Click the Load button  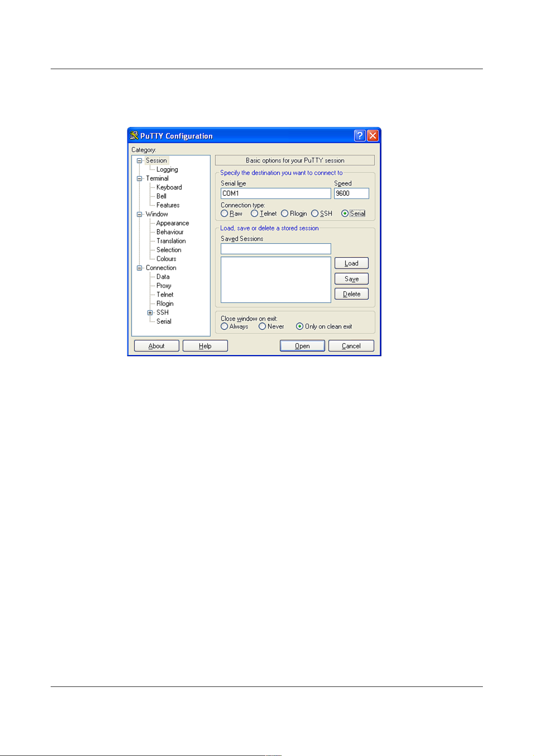[x=352, y=263]
